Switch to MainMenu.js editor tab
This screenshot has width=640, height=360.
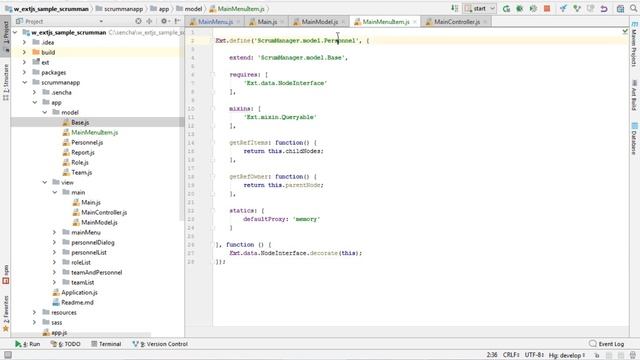coord(214,22)
